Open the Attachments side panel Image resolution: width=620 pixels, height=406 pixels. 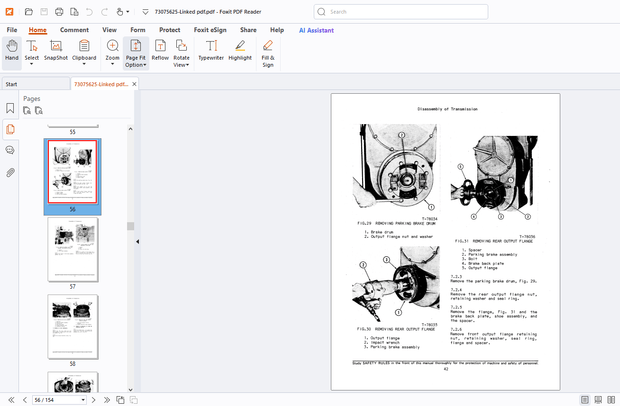pyautogui.click(x=10, y=172)
